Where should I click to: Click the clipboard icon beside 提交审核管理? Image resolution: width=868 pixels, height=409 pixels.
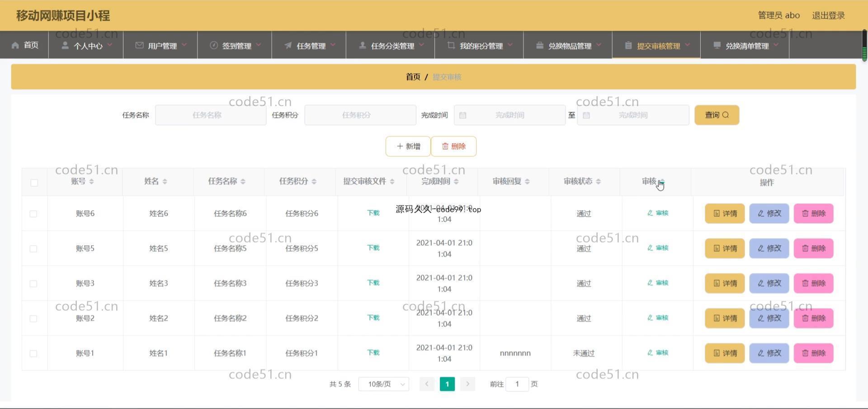pyautogui.click(x=628, y=45)
